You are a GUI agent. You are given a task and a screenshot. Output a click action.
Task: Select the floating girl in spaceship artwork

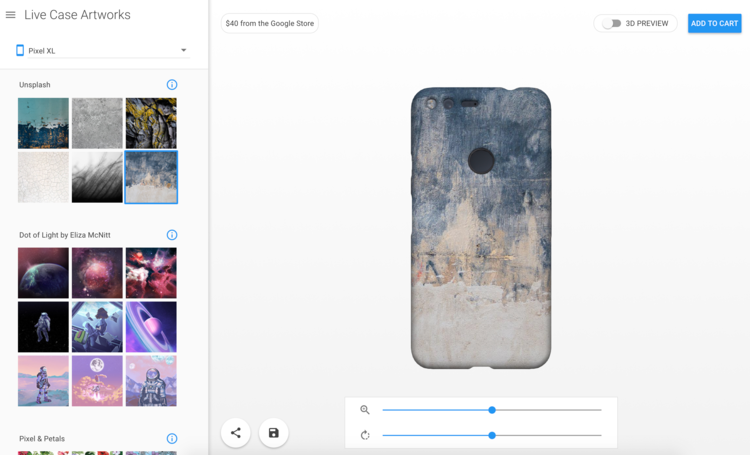(97, 327)
